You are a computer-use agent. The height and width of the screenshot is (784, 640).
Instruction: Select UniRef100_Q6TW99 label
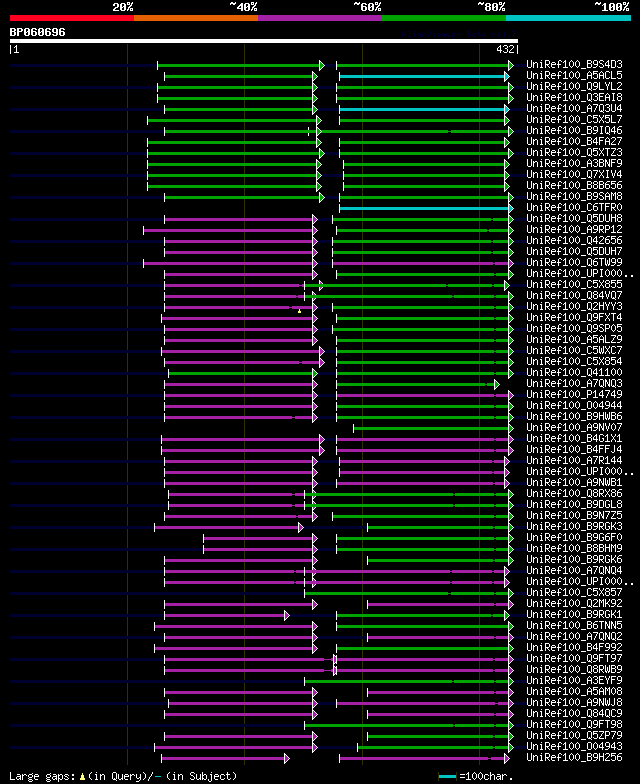[574, 262]
